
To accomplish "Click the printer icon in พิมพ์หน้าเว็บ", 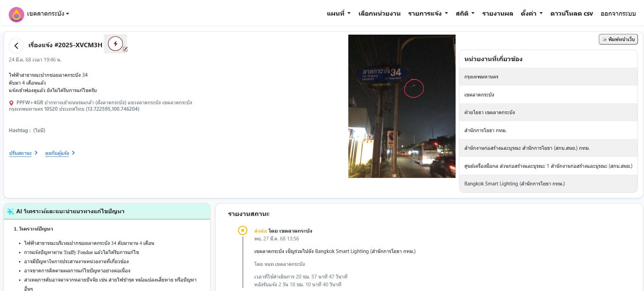I will tap(604, 39).
